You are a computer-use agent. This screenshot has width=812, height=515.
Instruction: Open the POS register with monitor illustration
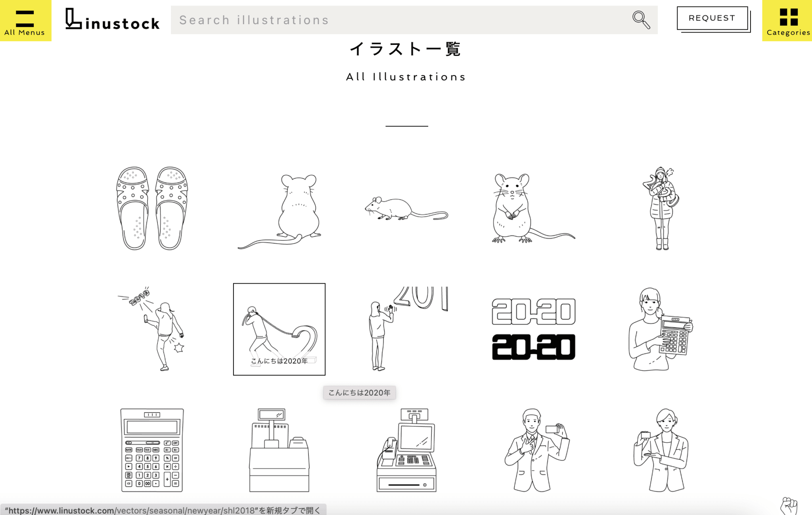(406, 450)
